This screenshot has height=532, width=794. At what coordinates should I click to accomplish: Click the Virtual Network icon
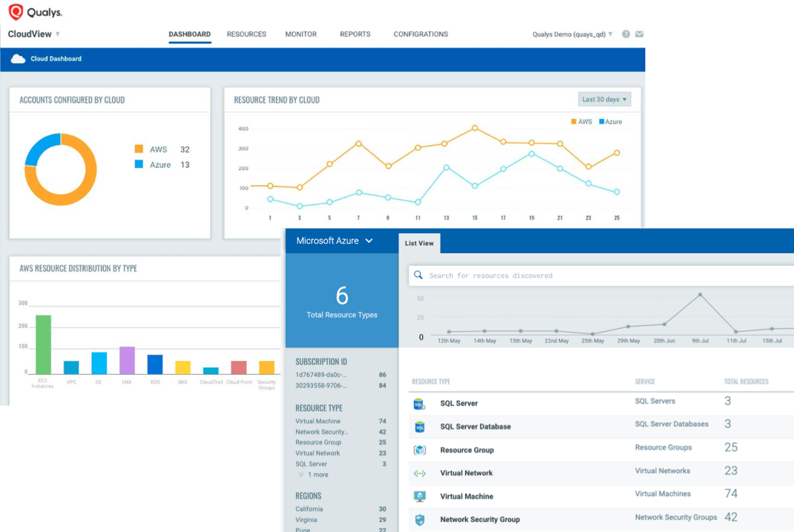pos(420,473)
